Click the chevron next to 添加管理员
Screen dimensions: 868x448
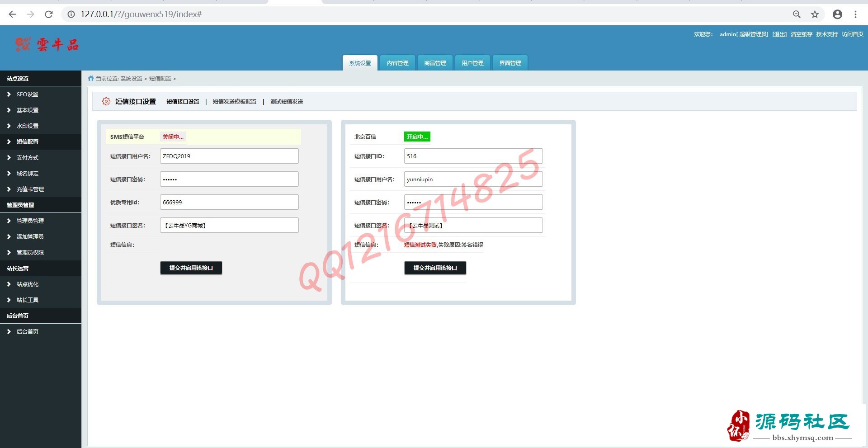tap(9, 236)
